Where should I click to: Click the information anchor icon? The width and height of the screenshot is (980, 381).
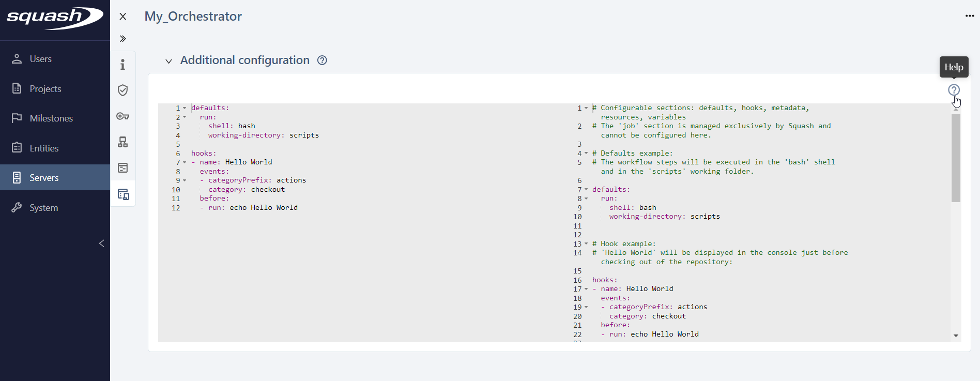click(122, 65)
